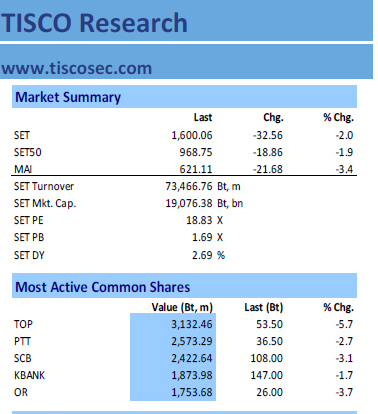Click the % Chg. header in Market Summary
The width and height of the screenshot is (378, 414).
pos(338,117)
